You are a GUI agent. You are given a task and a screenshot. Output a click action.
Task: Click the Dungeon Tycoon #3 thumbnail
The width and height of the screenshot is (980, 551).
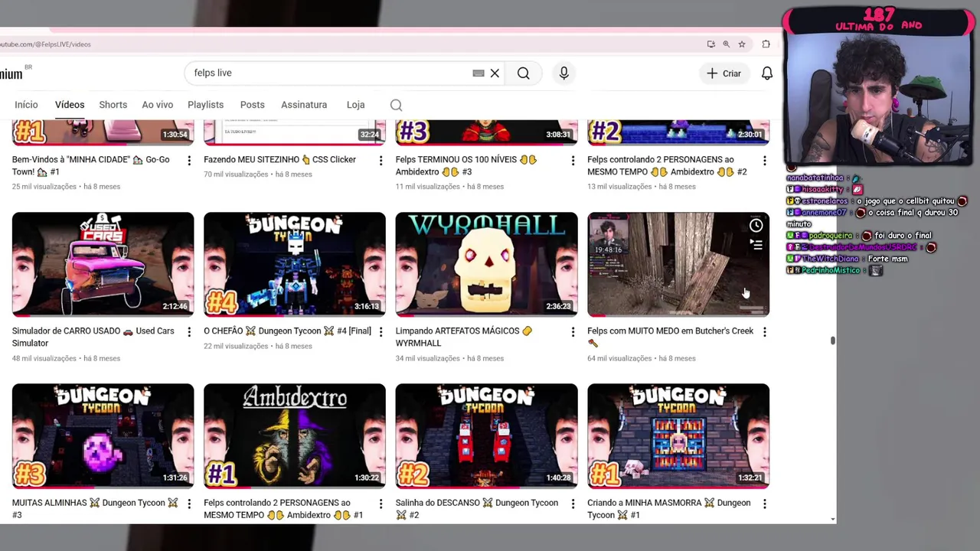coord(103,435)
